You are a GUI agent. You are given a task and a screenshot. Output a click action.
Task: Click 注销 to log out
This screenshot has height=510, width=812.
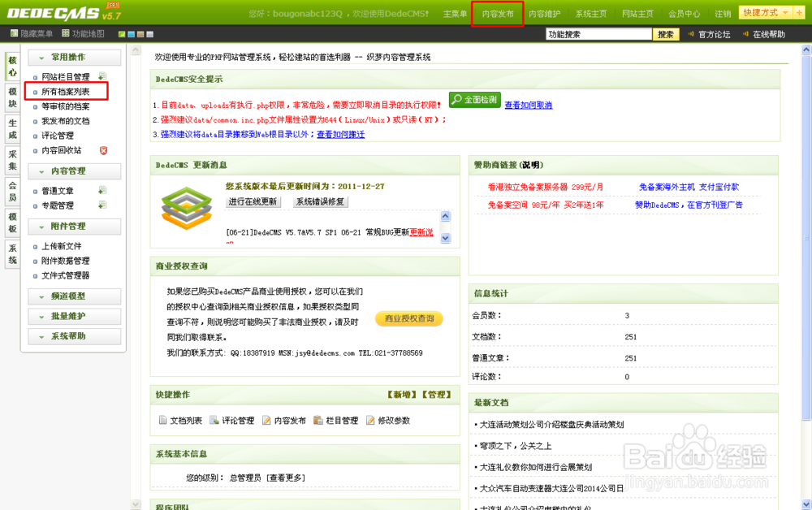click(x=723, y=14)
